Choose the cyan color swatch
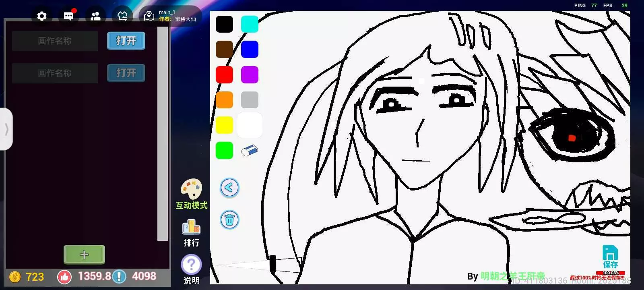The image size is (644, 290). tap(250, 24)
